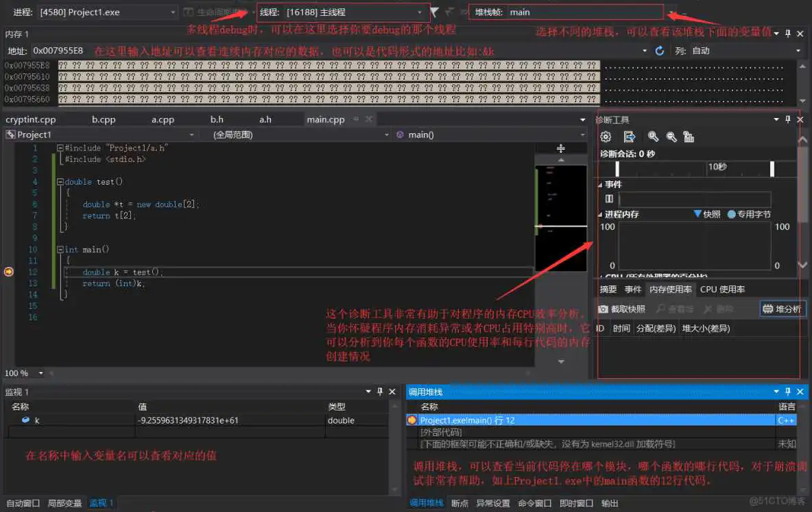This screenshot has width=812, height=512.
Task: Toggle the 堆分析 heap analysis button
Action: pyautogui.click(x=783, y=308)
